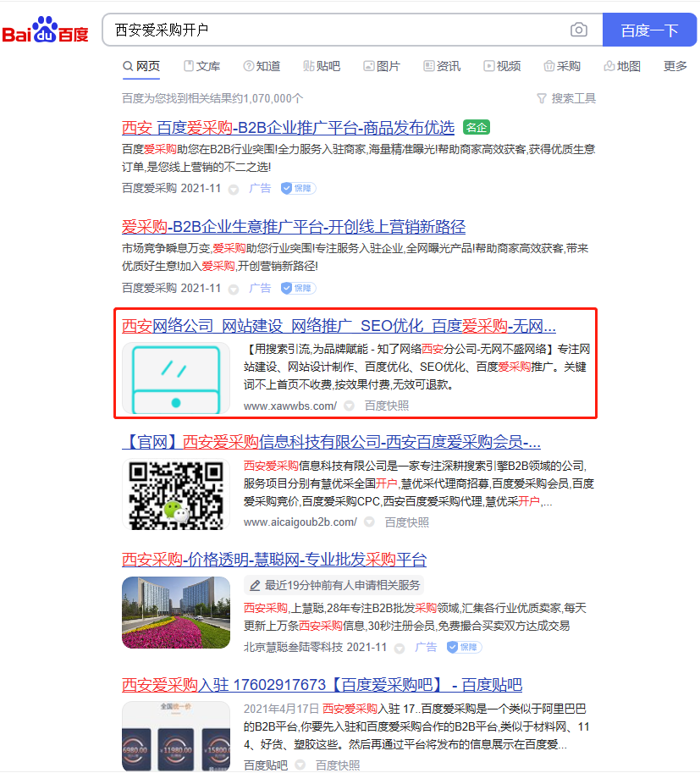
Task: Click 保障 badge under second ad result
Action: [298, 288]
